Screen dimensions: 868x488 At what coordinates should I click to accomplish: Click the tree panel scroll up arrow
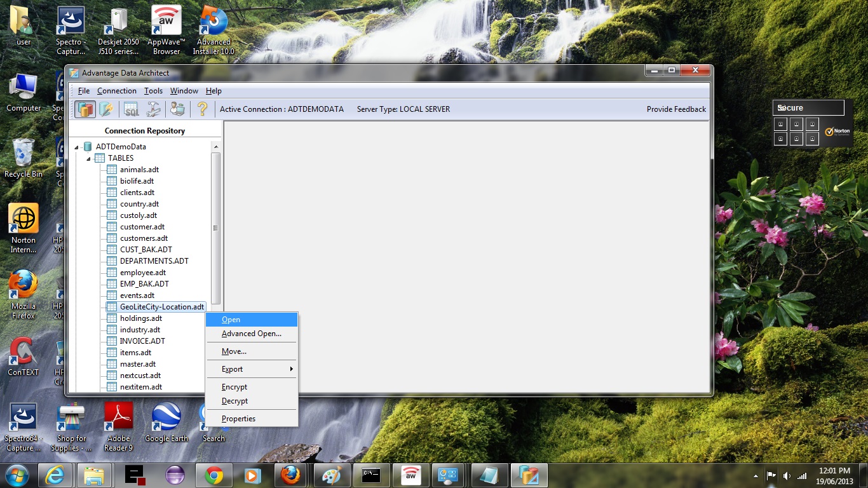[216, 147]
